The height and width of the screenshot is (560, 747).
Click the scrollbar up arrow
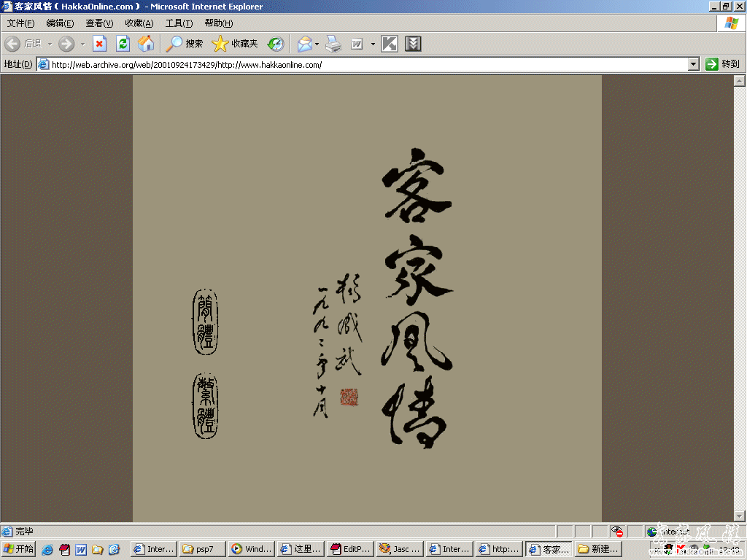click(x=740, y=81)
